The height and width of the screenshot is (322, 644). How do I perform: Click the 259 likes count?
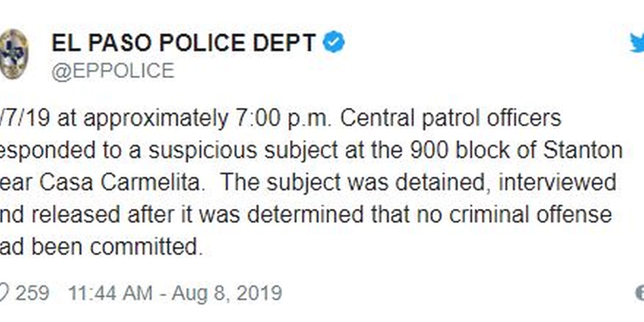32,294
